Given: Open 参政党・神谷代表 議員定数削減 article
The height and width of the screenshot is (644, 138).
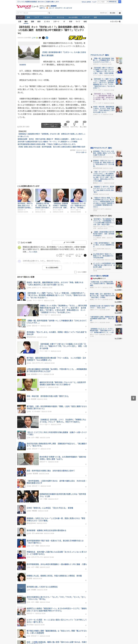Looking at the screenshot, I should pyautogui.click(x=55, y=283).
